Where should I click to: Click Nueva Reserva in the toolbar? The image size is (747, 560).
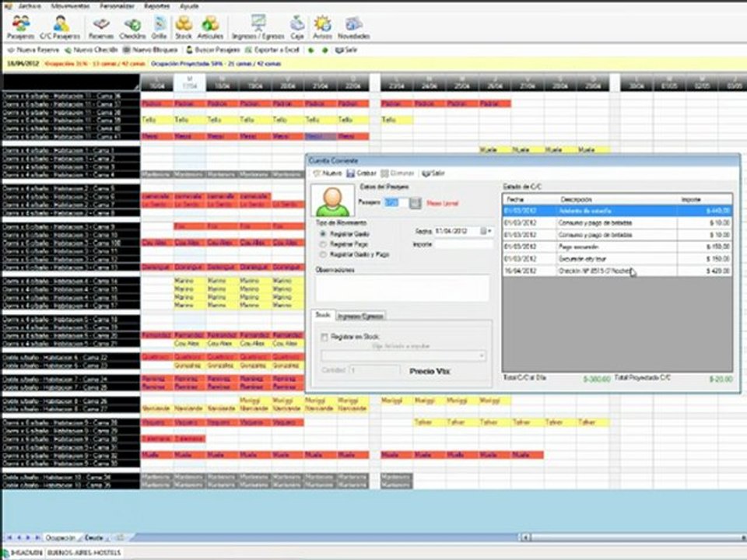[x=33, y=50]
